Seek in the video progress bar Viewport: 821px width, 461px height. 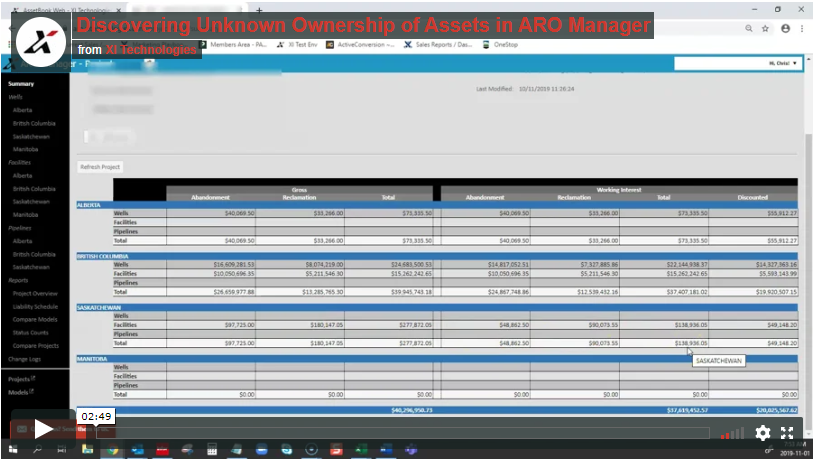point(403,433)
